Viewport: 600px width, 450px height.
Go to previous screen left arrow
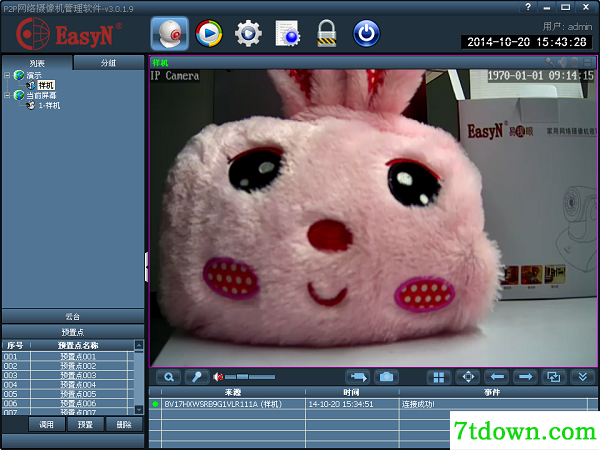click(497, 377)
